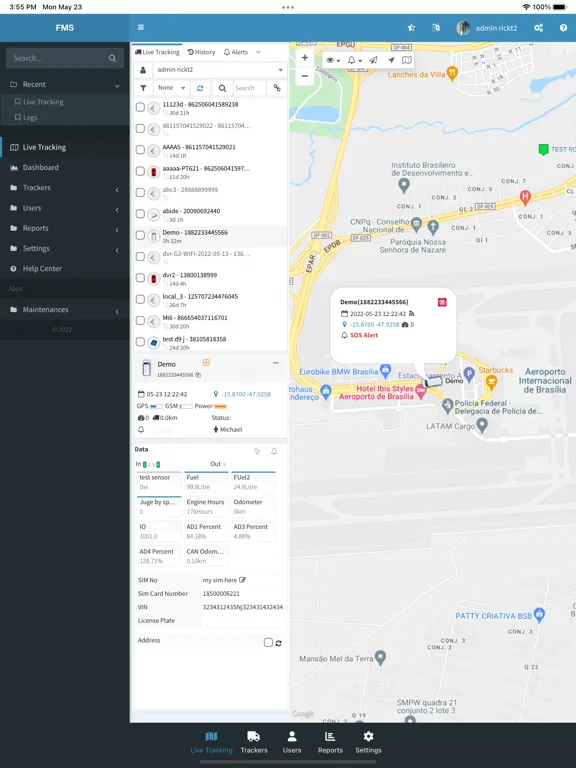Screen dimensions: 576x768
Task: Expand the Trackers sidebar menu
Action: tap(65, 188)
